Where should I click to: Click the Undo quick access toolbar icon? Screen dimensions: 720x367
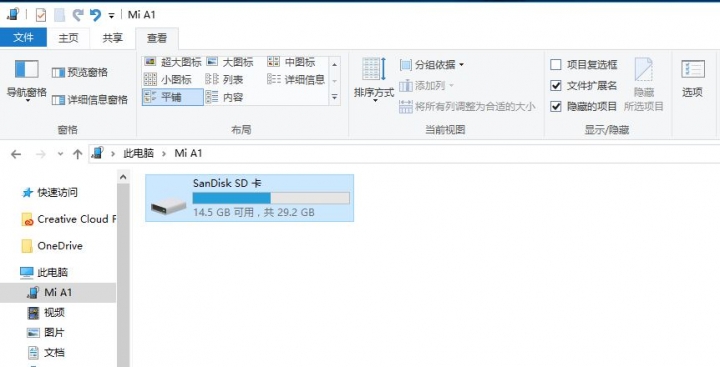[95, 15]
